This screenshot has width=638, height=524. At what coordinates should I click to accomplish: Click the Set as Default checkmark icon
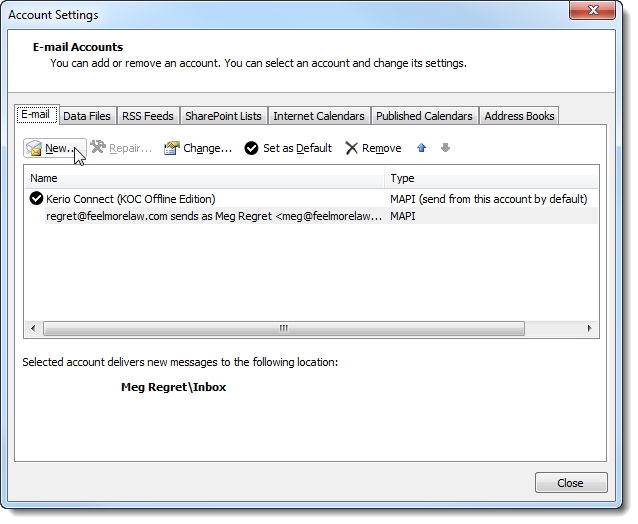[251, 148]
